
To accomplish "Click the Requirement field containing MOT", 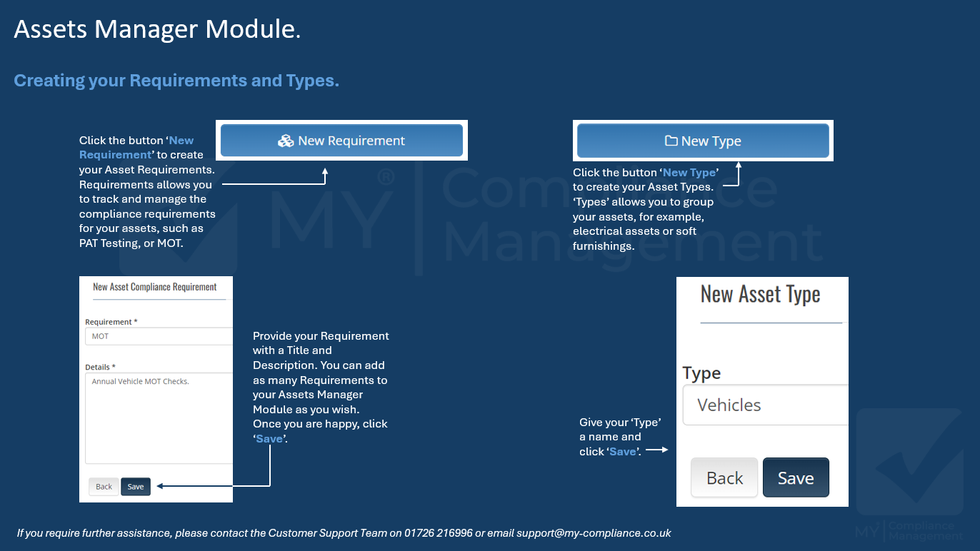I will [x=159, y=336].
